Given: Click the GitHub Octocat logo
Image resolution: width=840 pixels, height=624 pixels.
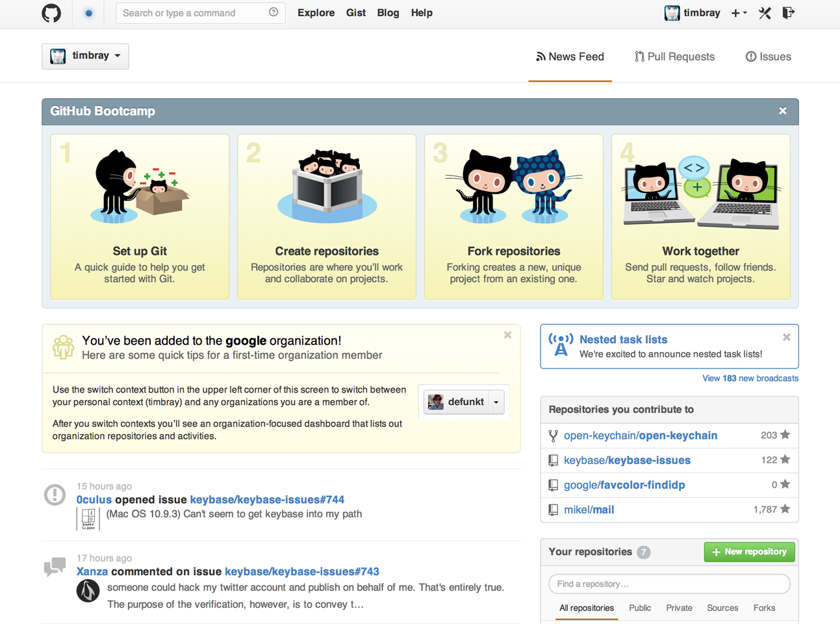Looking at the screenshot, I should click(x=51, y=13).
